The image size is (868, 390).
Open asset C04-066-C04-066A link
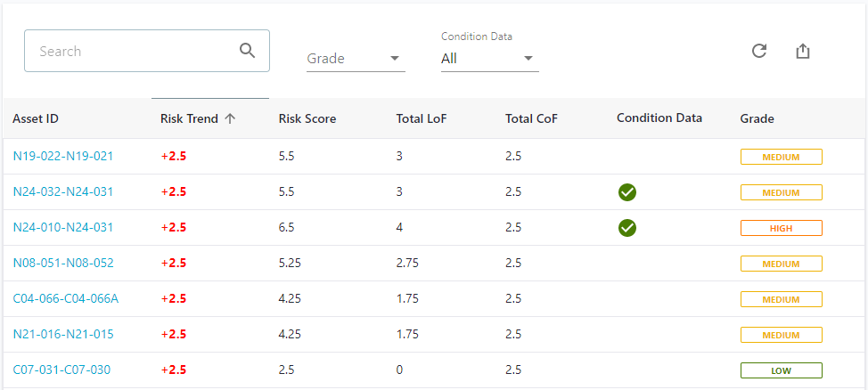[x=65, y=298]
